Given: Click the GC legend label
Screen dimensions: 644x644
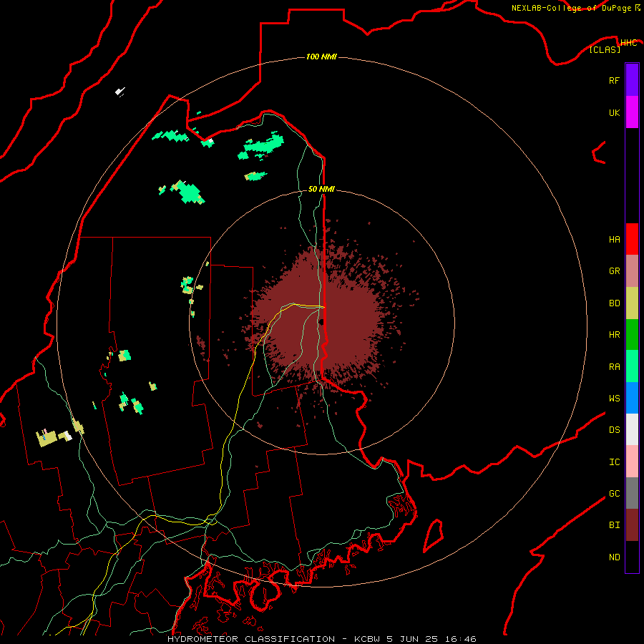Looking at the screenshot, I should [x=615, y=493].
